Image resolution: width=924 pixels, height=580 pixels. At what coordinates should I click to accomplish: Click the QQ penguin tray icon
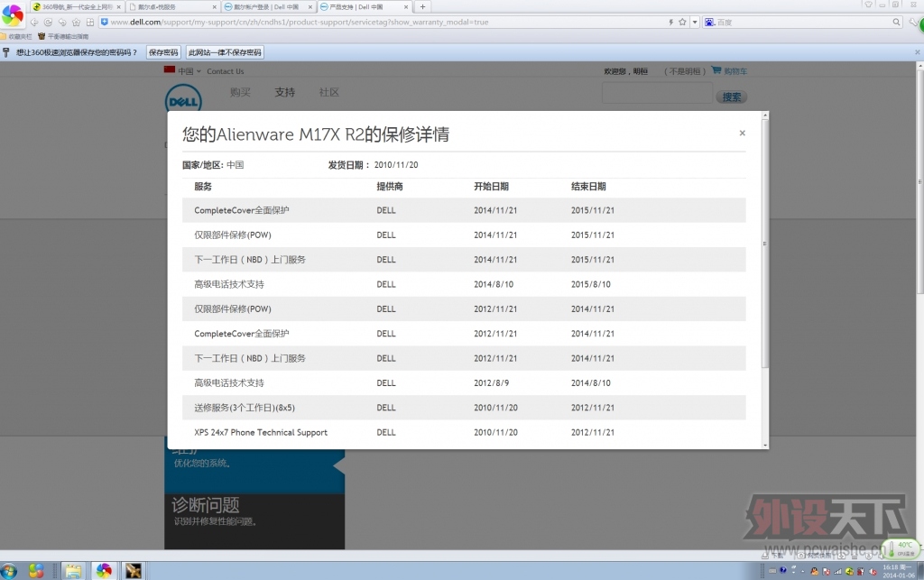(x=815, y=571)
